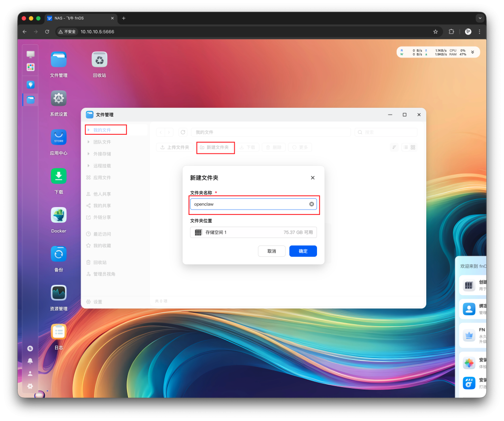Reload the browser page
The width and height of the screenshot is (504, 421).
click(47, 31)
